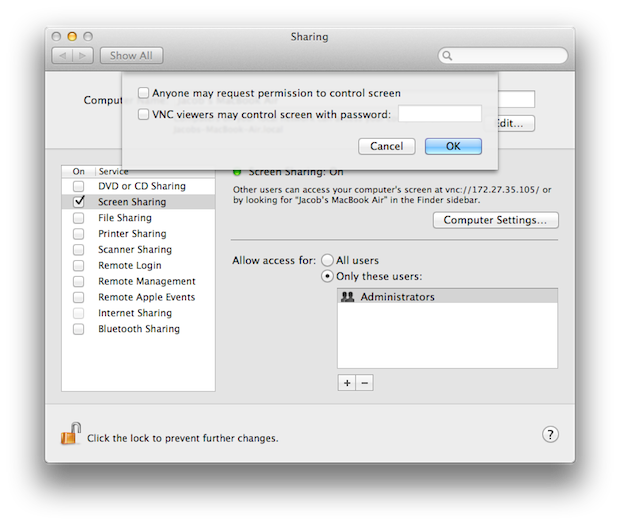Viewport: 620px width, 525px height.
Task: Enable Scanner Sharing checkbox
Action: (x=79, y=249)
